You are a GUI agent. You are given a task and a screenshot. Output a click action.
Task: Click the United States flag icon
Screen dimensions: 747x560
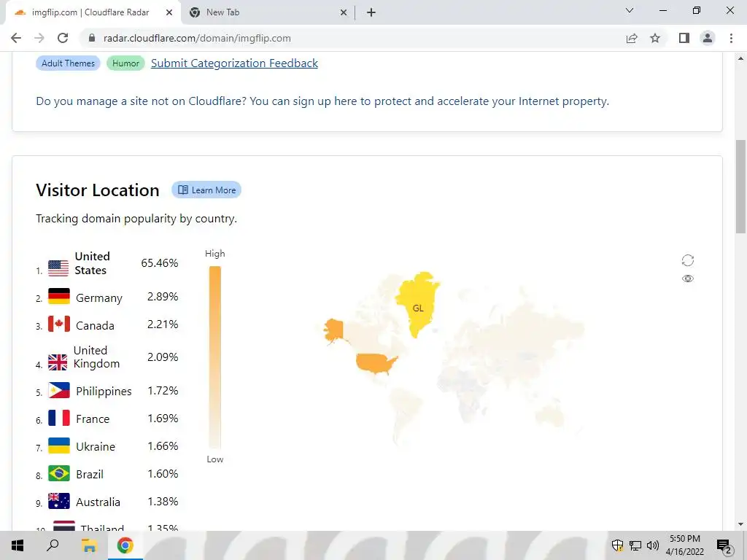point(58,268)
